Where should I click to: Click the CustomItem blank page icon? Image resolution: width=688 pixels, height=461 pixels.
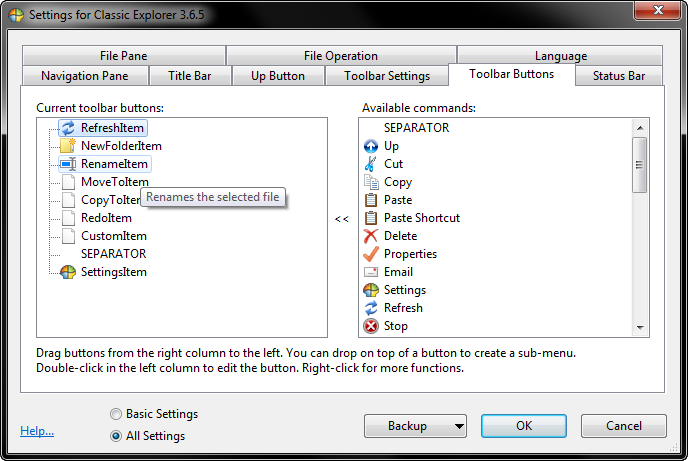pyautogui.click(x=68, y=236)
